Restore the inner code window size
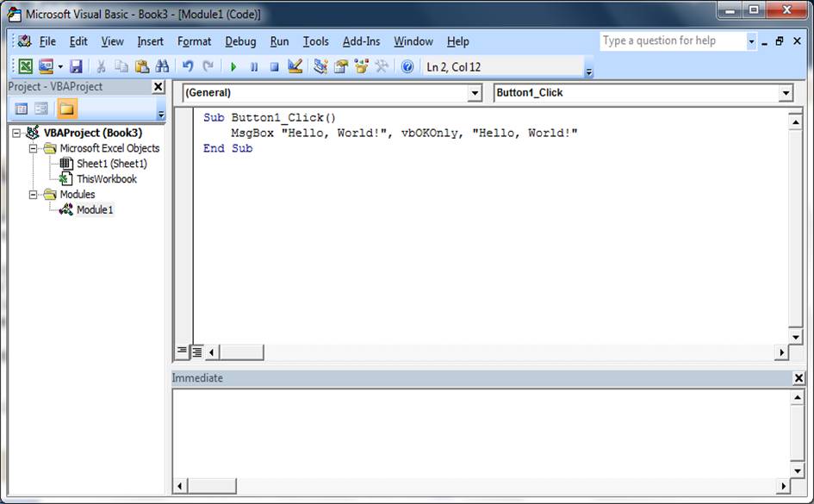The width and height of the screenshot is (814, 504). pyautogui.click(x=780, y=41)
